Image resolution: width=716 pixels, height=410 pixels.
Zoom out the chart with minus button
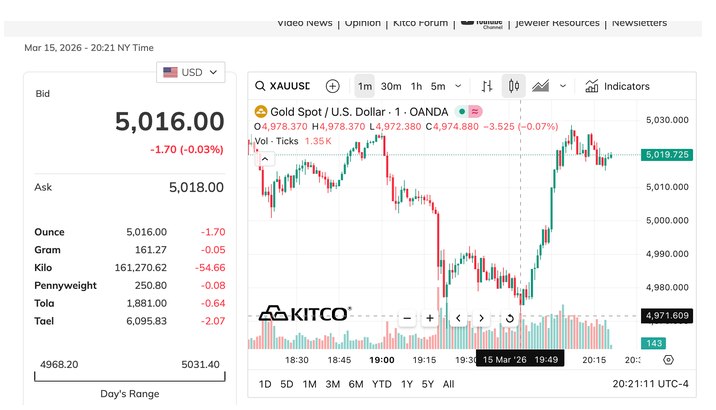coord(407,319)
